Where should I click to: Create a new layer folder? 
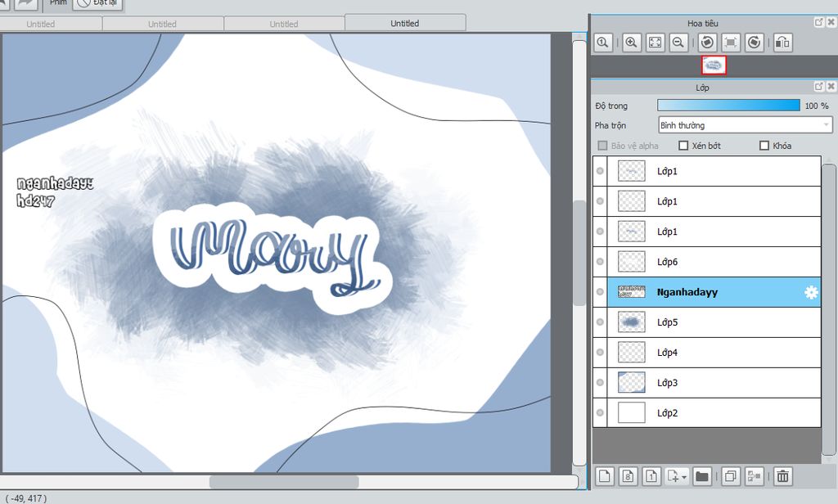pos(701,475)
